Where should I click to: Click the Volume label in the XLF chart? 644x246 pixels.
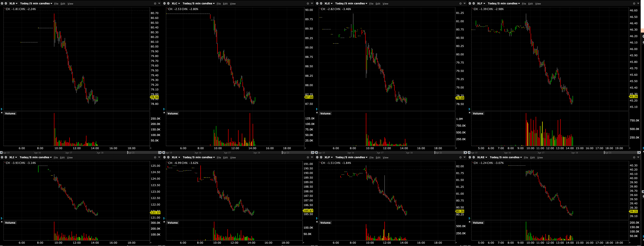pos(478,114)
